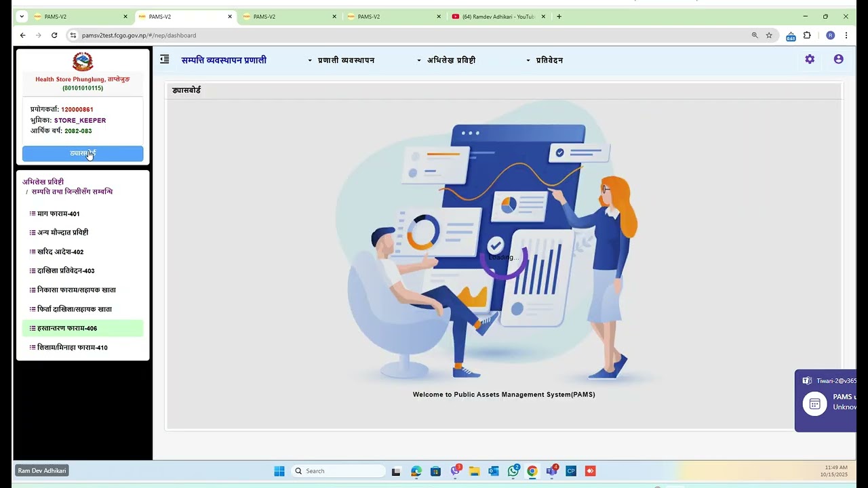The height and width of the screenshot is (488, 868).
Task: Open Outlook from the taskbar
Action: pos(494,471)
